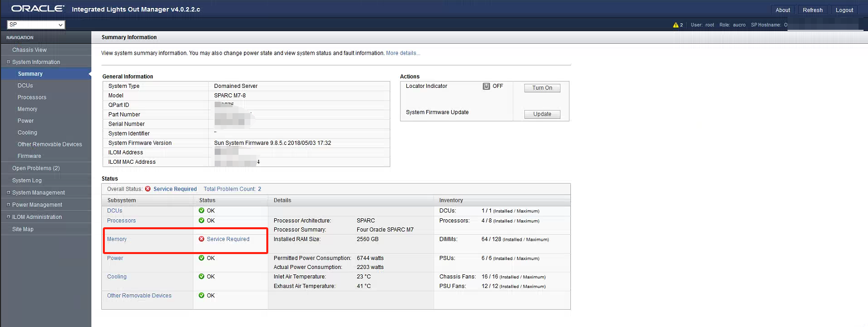This screenshot has width=868, height=327.
Task: Follow the More details link
Action: coord(403,53)
